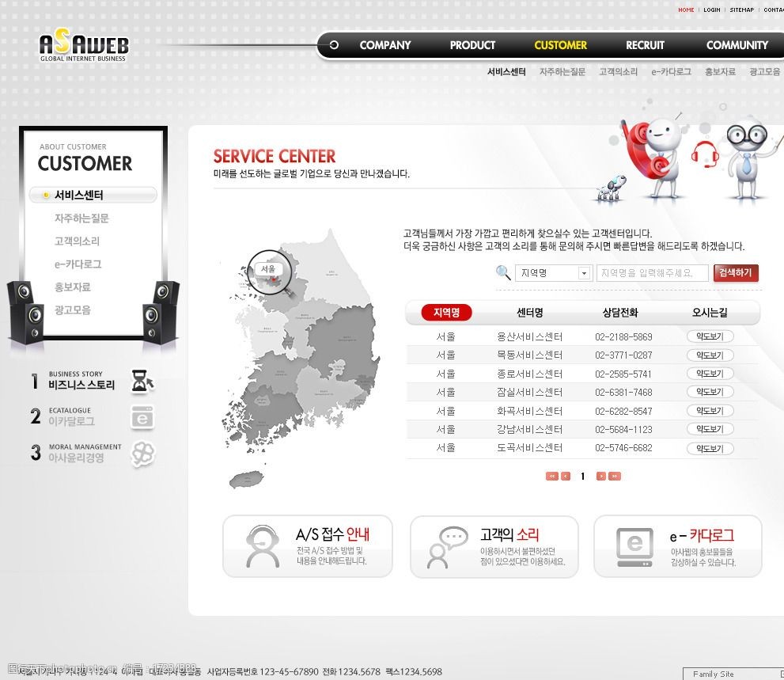Click the clover Moral Management icon
The image size is (784, 680).
pyautogui.click(x=142, y=454)
